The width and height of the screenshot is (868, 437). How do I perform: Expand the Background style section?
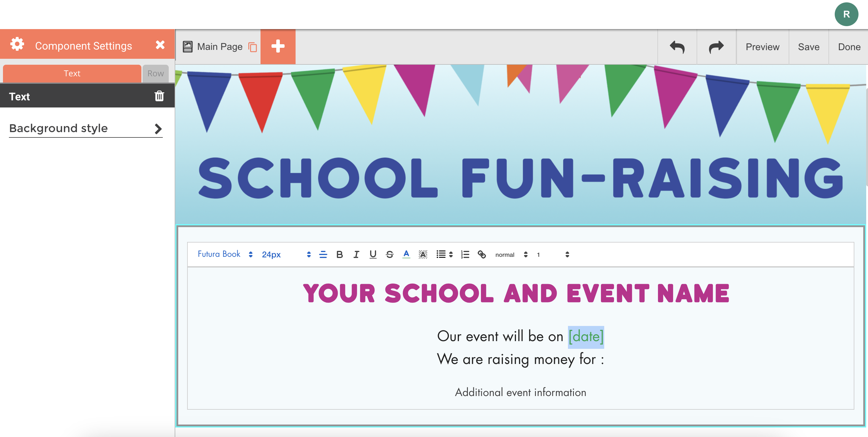point(86,128)
